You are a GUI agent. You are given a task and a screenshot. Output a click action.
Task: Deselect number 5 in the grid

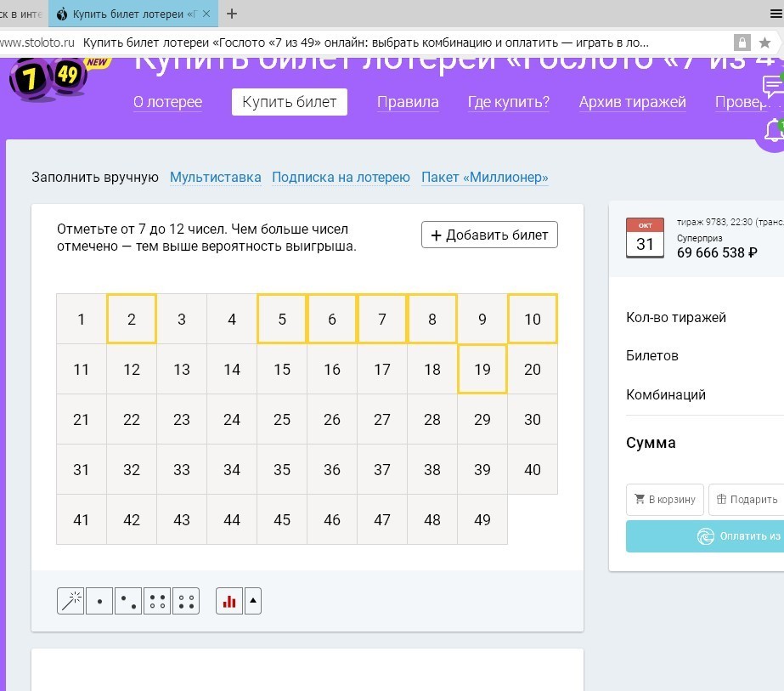[282, 319]
